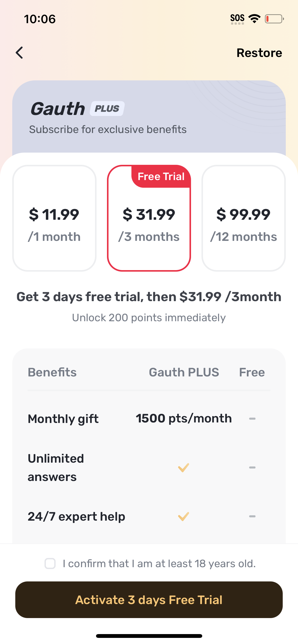The image size is (298, 644).
Task: Select the $99.99 per 12 months plan
Action: coord(243,218)
